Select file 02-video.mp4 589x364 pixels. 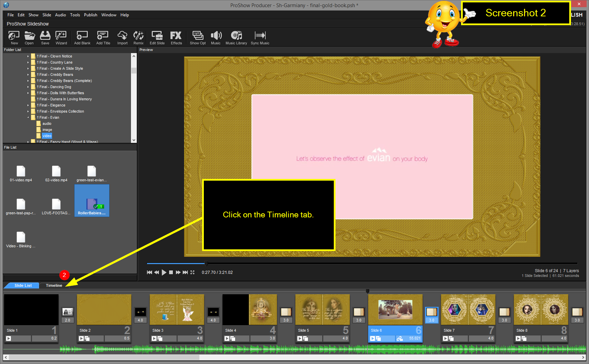click(x=56, y=174)
